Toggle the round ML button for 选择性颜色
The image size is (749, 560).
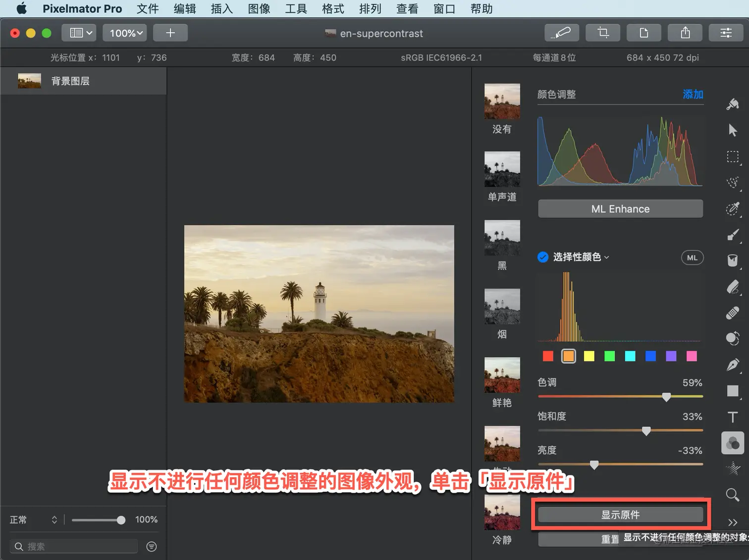click(692, 257)
